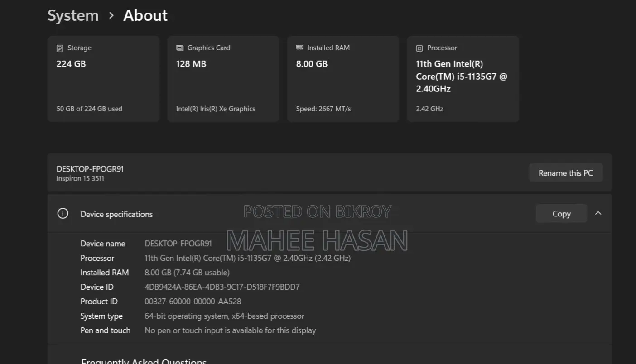This screenshot has width=636, height=364.
Task: Click the PC name heading above Inspiron 15 3511
Action: point(90,169)
